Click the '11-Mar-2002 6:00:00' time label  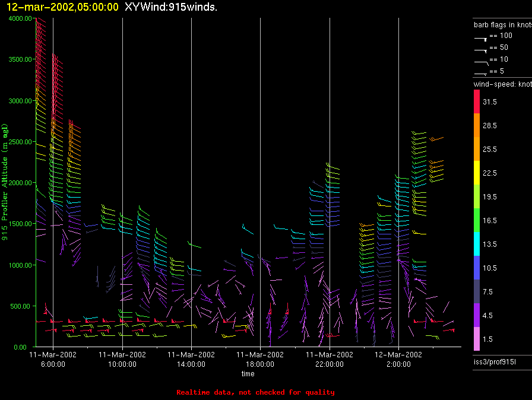click(53, 359)
